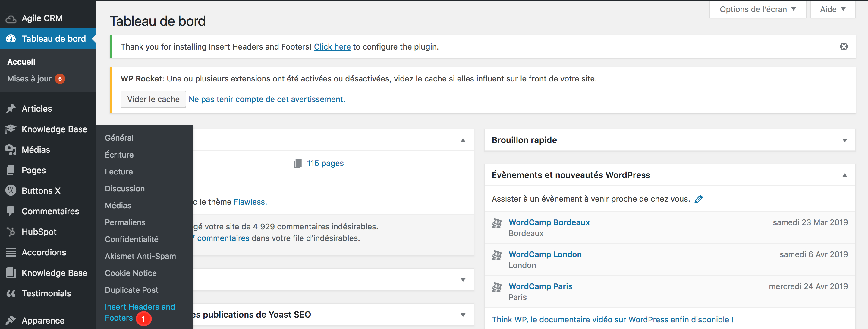Expand the collapsed panel above Yoast SEO

463,280
